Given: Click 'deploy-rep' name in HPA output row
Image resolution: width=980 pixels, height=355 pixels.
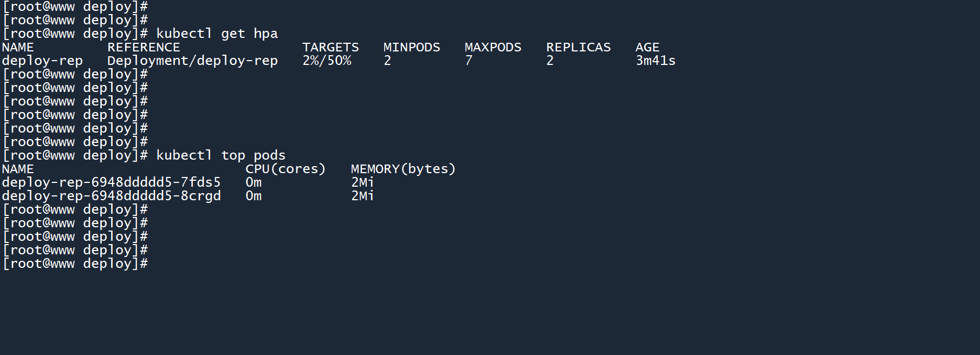Looking at the screenshot, I should tap(42, 61).
